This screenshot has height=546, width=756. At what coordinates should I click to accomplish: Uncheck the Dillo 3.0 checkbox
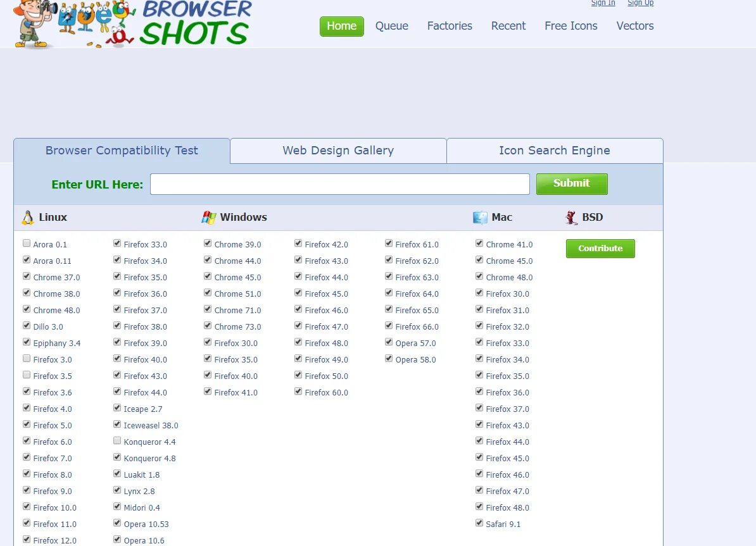(x=27, y=326)
